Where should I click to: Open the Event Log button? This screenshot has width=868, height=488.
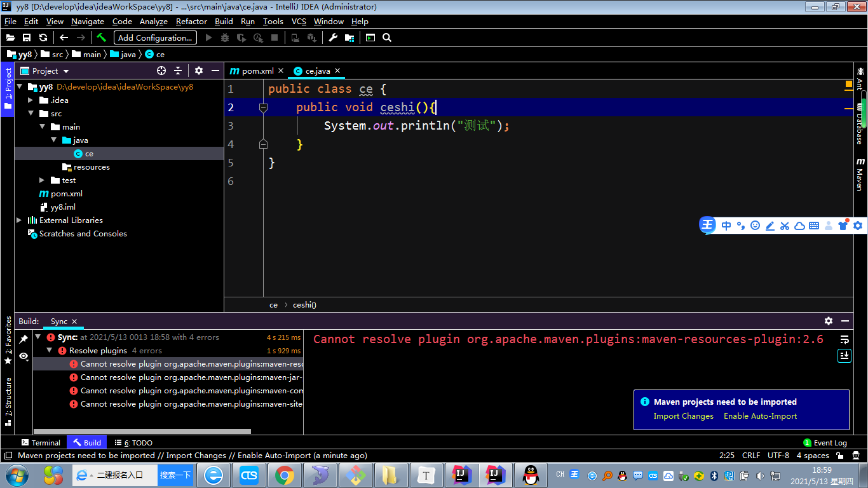[x=825, y=443]
